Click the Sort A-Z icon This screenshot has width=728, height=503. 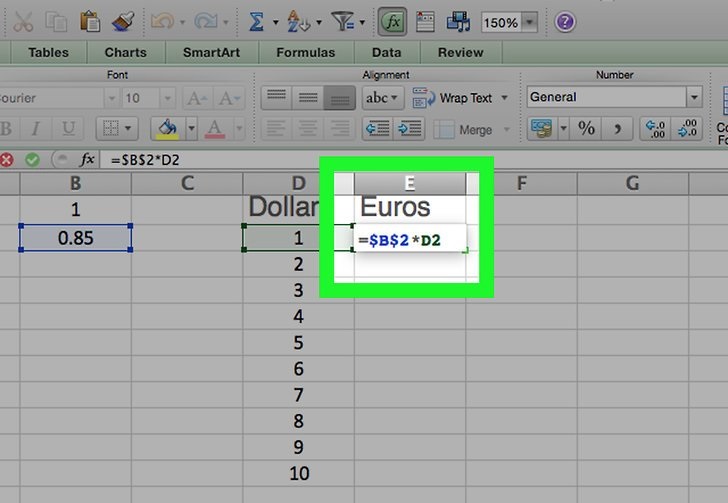[x=298, y=21]
